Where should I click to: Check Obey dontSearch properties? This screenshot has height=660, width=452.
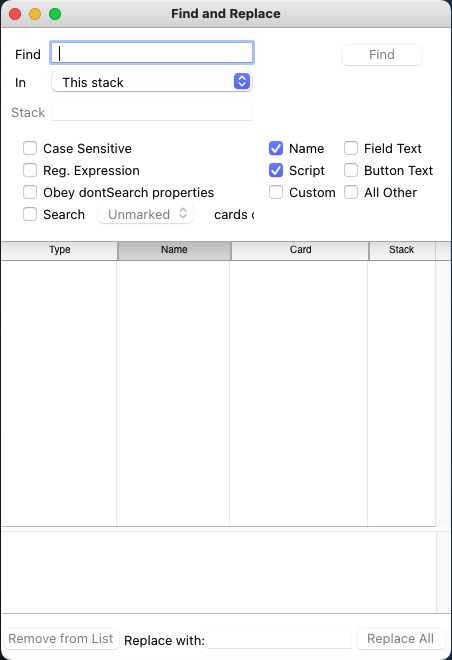(x=30, y=192)
